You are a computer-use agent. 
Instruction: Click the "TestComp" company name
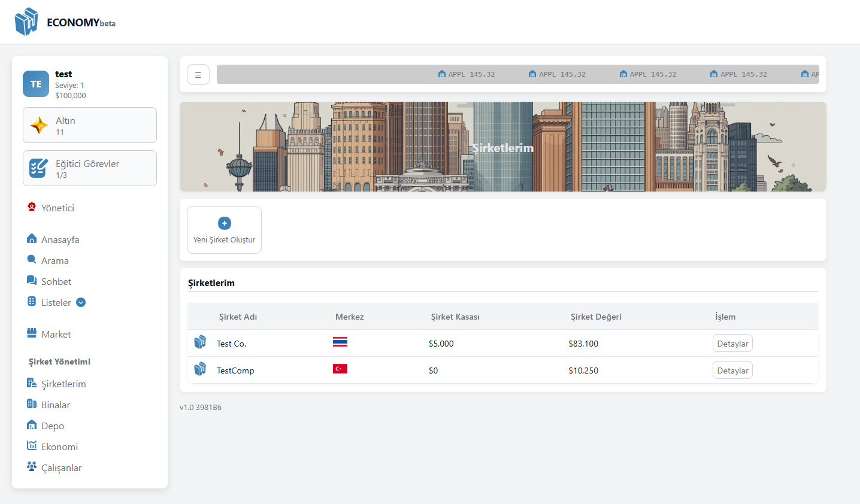coord(235,371)
